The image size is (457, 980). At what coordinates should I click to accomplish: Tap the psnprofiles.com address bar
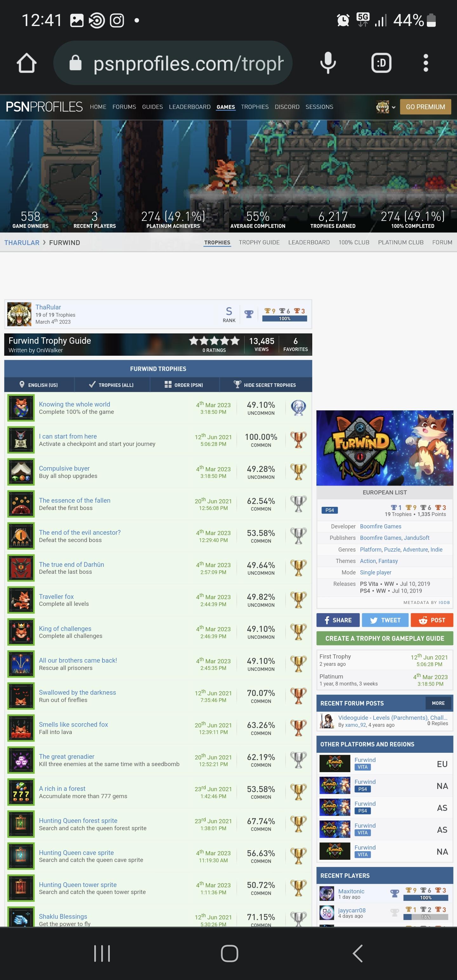(x=173, y=63)
